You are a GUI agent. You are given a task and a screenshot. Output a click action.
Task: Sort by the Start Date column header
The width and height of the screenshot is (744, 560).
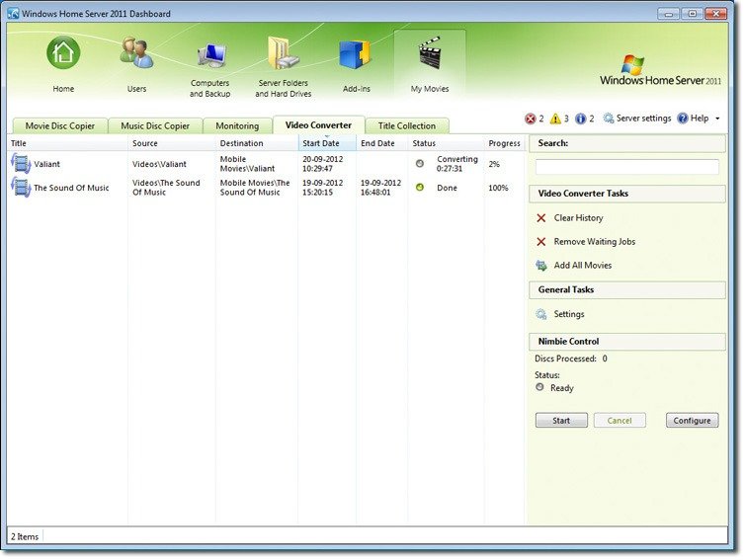pos(327,143)
